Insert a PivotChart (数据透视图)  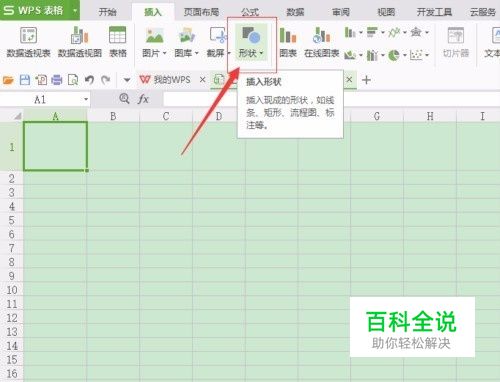[80, 42]
